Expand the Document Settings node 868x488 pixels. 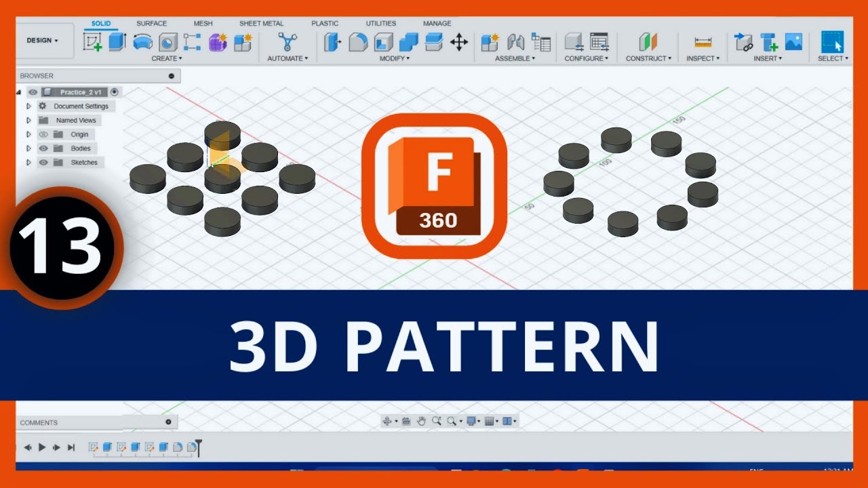(28, 106)
